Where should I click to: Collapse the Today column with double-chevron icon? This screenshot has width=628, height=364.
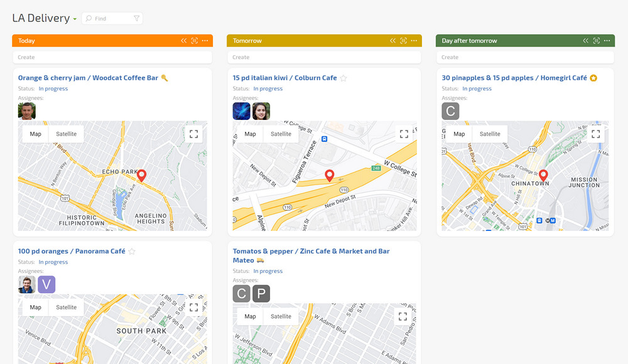tap(184, 41)
